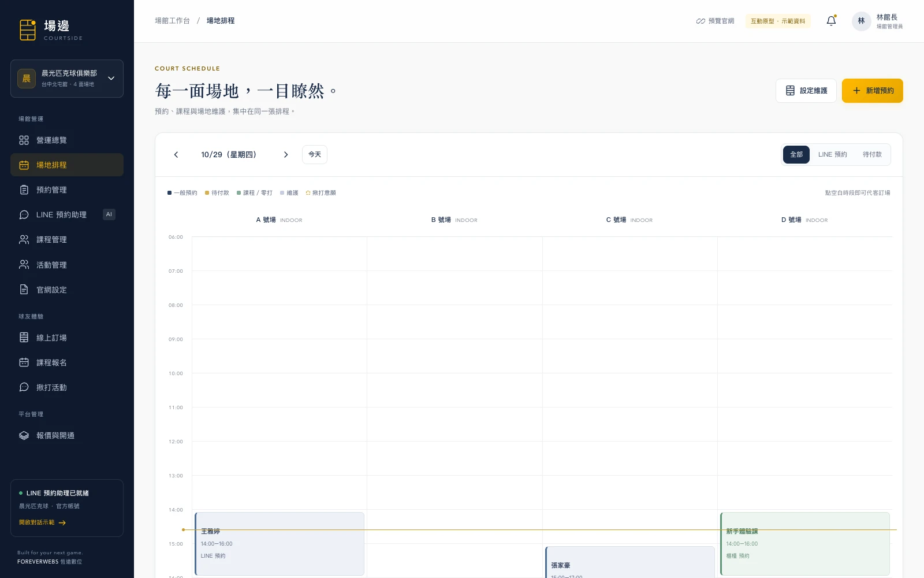The image size is (924, 578).
Task: Expand the 晨光匹克球俱樂部 venue switcher
Action: (67, 79)
